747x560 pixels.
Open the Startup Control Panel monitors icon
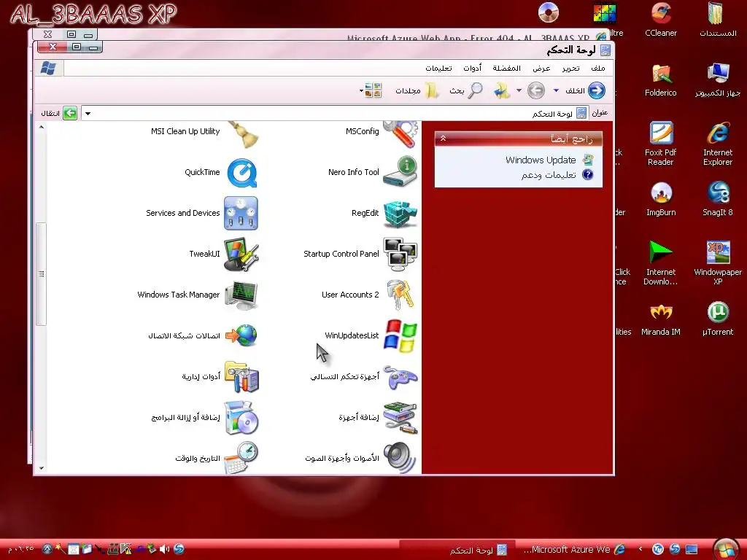(x=400, y=254)
